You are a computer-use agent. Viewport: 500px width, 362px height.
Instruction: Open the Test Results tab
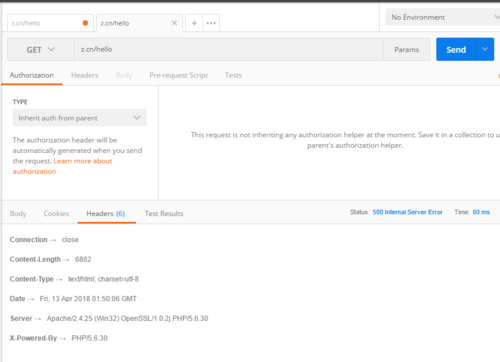coord(164,213)
